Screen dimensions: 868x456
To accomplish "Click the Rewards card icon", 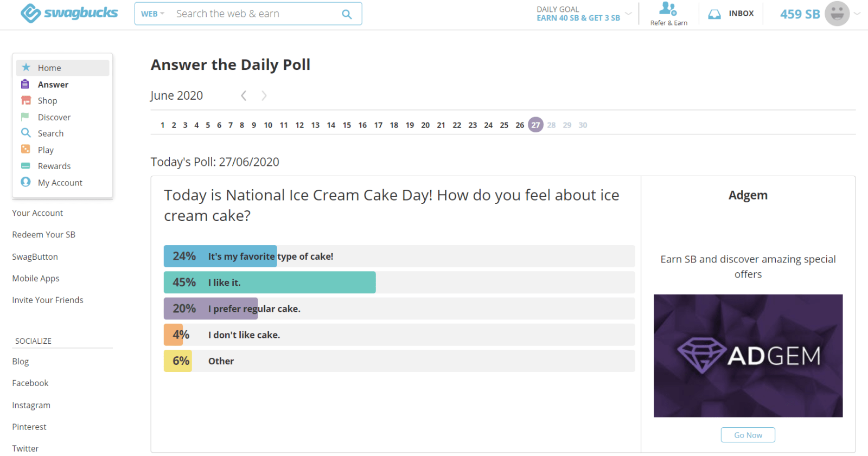I will point(25,166).
